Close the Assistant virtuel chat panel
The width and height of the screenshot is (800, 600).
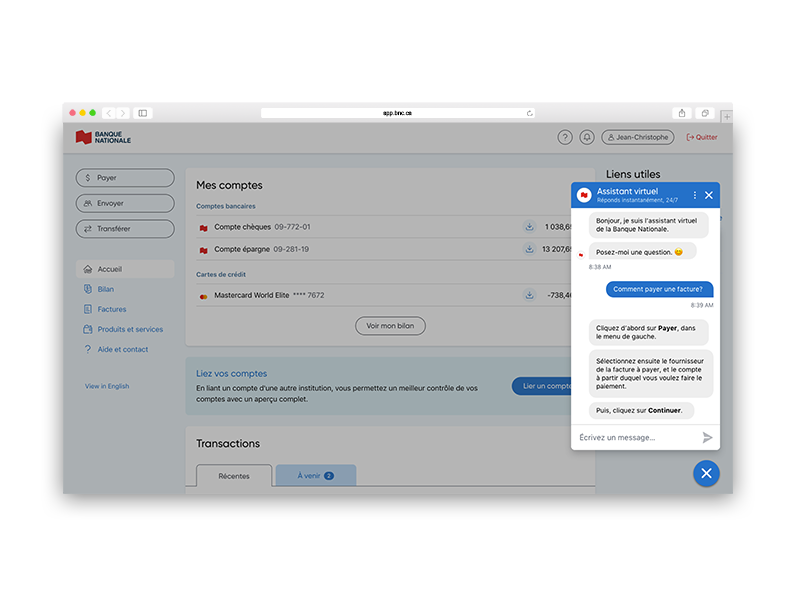[x=709, y=195]
